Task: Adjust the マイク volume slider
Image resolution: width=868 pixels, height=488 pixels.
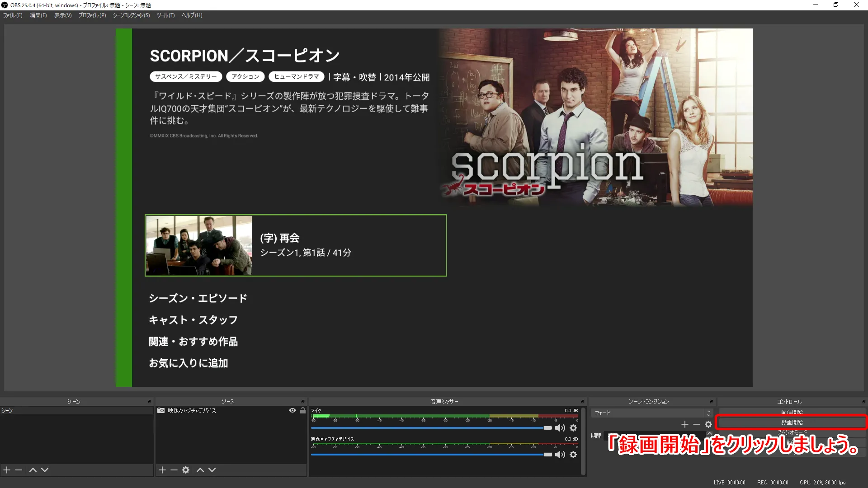Action: 431,428
